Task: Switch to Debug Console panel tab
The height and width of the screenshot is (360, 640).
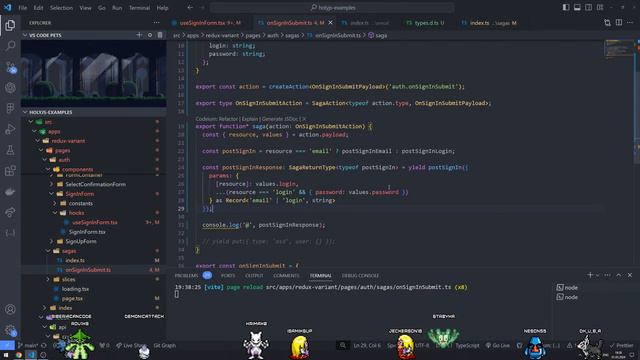Action: [x=360, y=276]
